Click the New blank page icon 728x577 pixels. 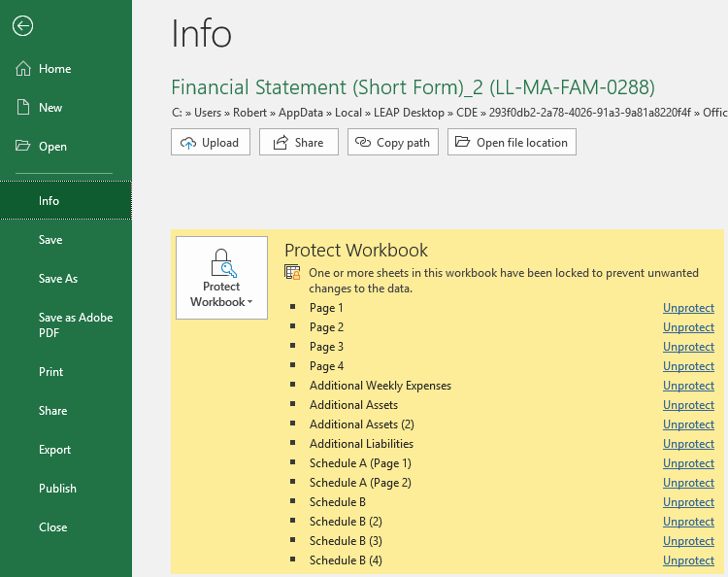(x=22, y=107)
